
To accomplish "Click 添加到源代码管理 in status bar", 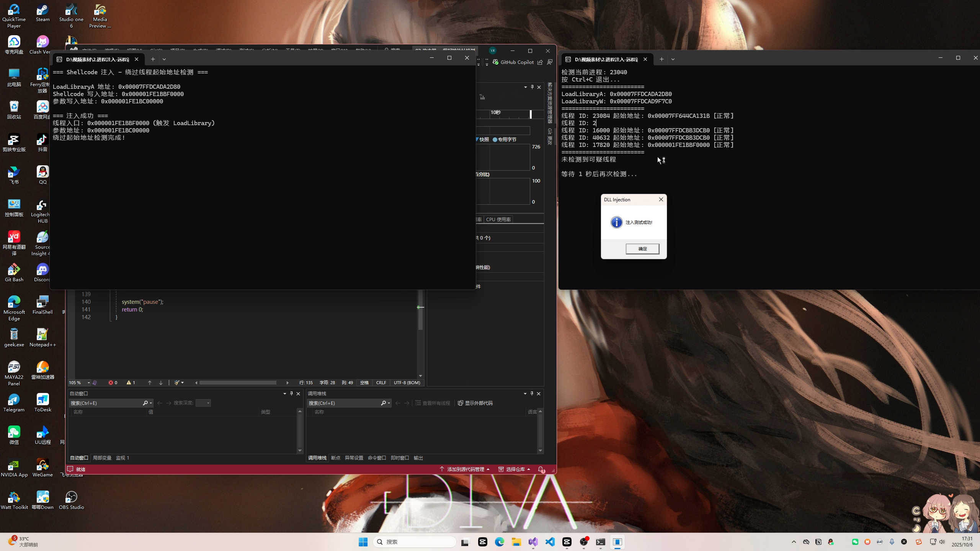I will click(x=465, y=469).
